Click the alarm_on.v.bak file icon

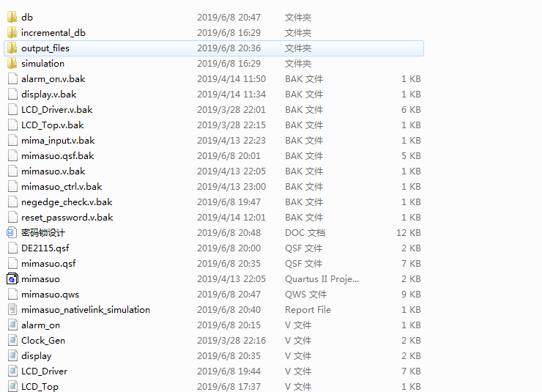(12, 79)
